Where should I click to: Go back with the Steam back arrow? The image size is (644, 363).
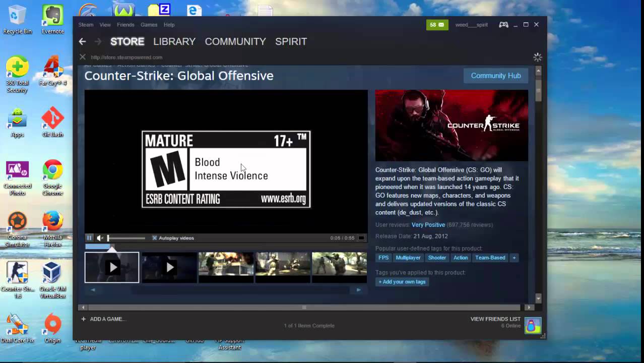(x=82, y=41)
